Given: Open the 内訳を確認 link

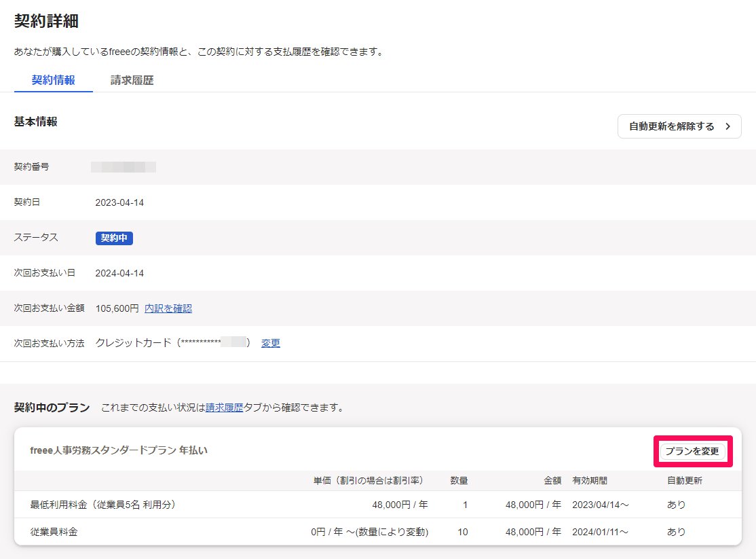Looking at the screenshot, I should [x=168, y=308].
